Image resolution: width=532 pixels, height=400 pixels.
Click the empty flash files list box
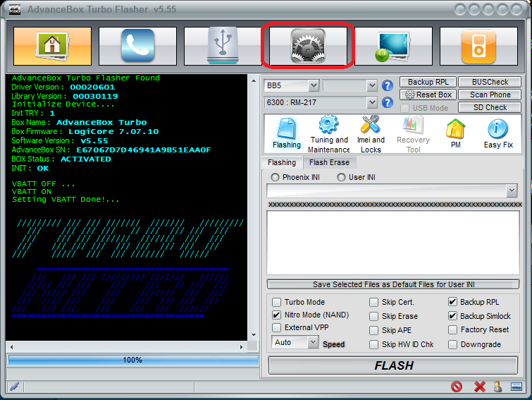(393, 243)
